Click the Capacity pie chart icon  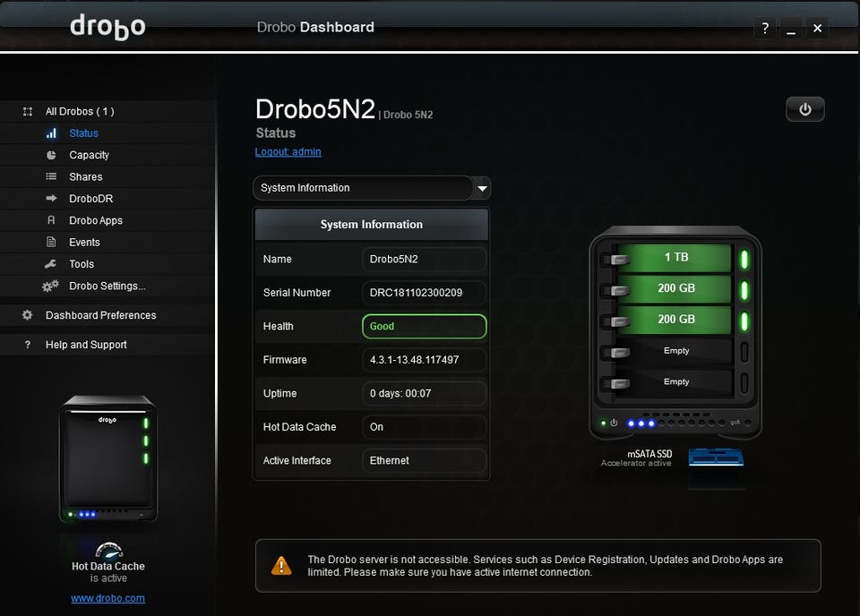pyautogui.click(x=51, y=155)
